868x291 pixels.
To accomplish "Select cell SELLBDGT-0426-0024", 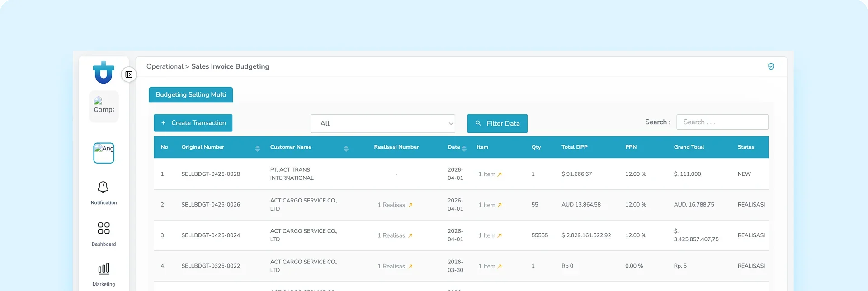I will [211, 235].
